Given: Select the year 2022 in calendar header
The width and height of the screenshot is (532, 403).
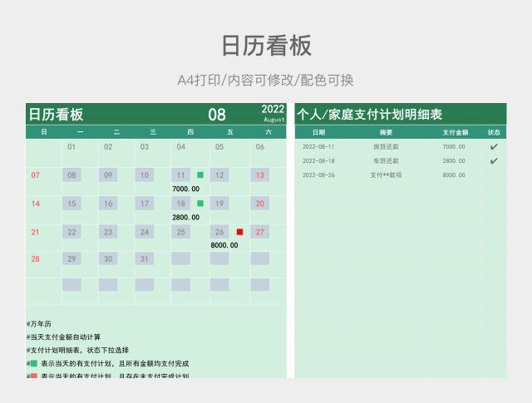Looking at the screenshot, I should 273,109.
